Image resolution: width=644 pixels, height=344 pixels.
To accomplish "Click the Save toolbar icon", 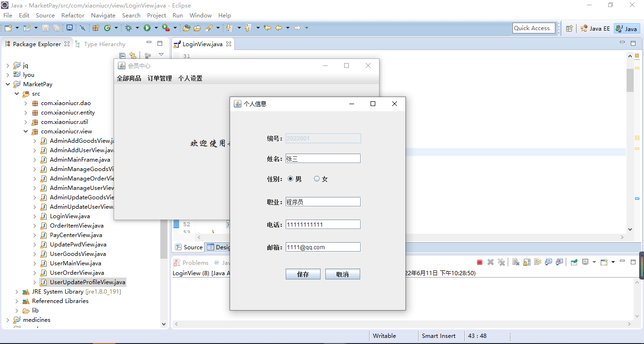I will point(46,28).
